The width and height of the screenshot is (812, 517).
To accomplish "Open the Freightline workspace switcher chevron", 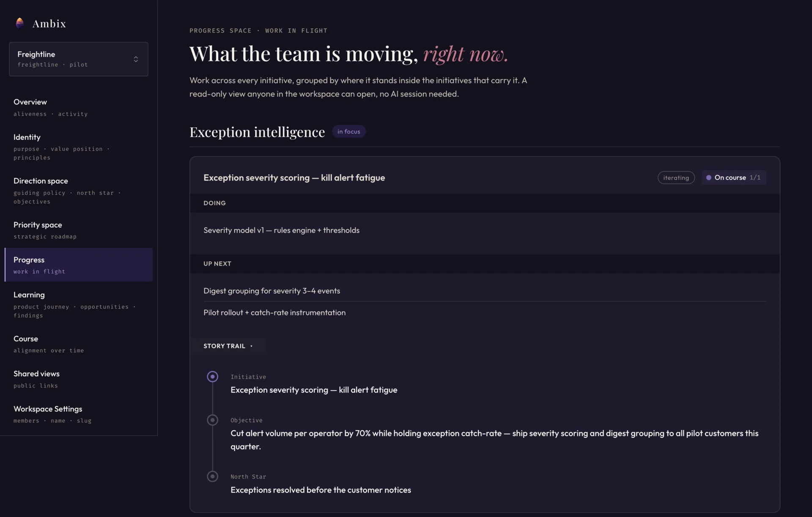I will coord(136,59).
